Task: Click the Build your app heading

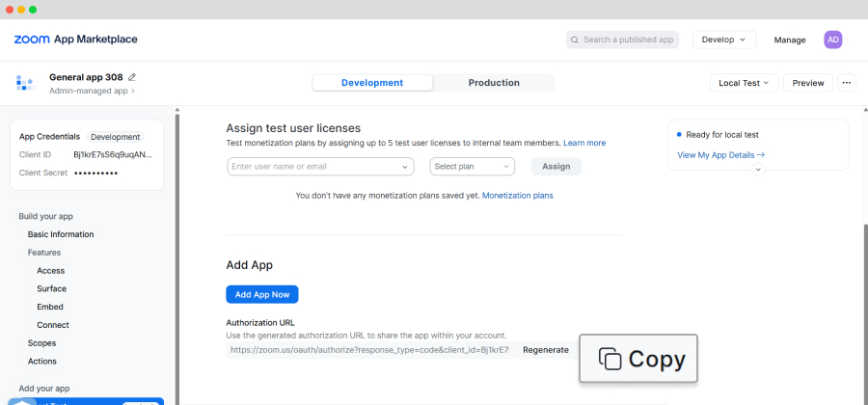Action: point(46,216)
